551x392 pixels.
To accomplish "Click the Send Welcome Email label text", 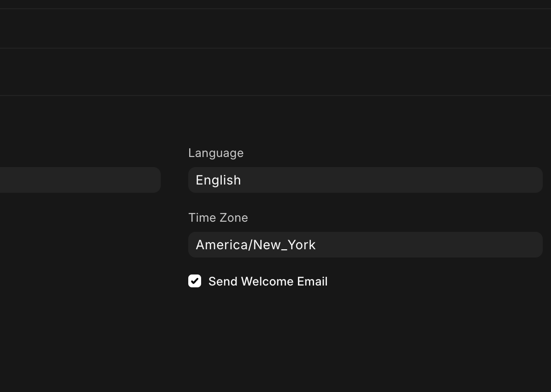I will pyautogui.click(x=268, y=281).
